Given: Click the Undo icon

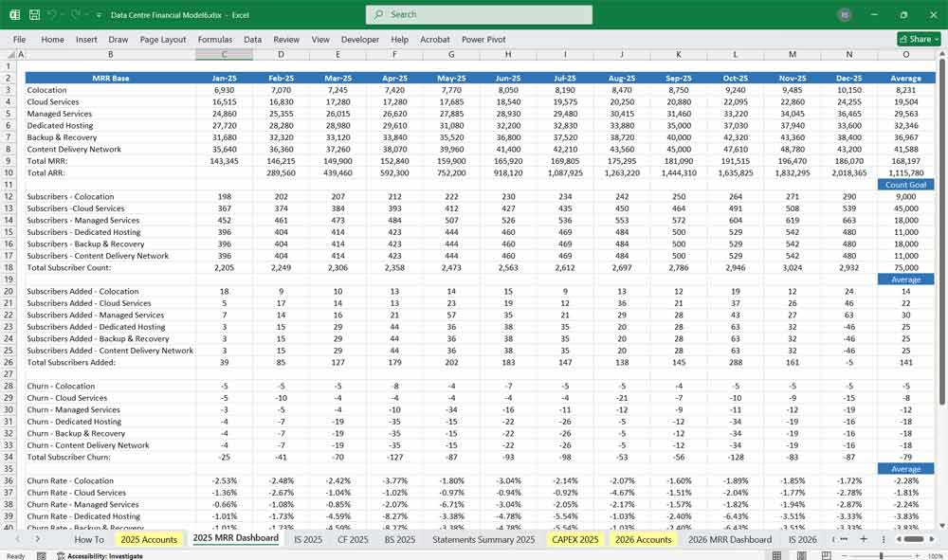Looking at the screenshot, I should point(52,14).
